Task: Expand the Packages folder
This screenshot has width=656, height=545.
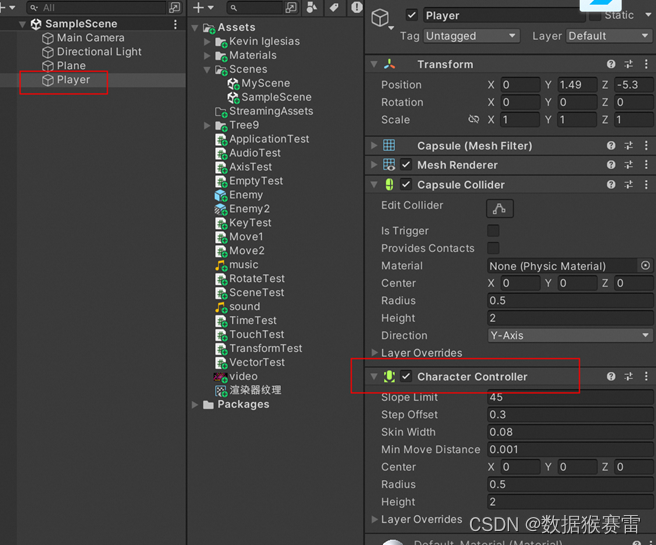Action: (195, 404)
